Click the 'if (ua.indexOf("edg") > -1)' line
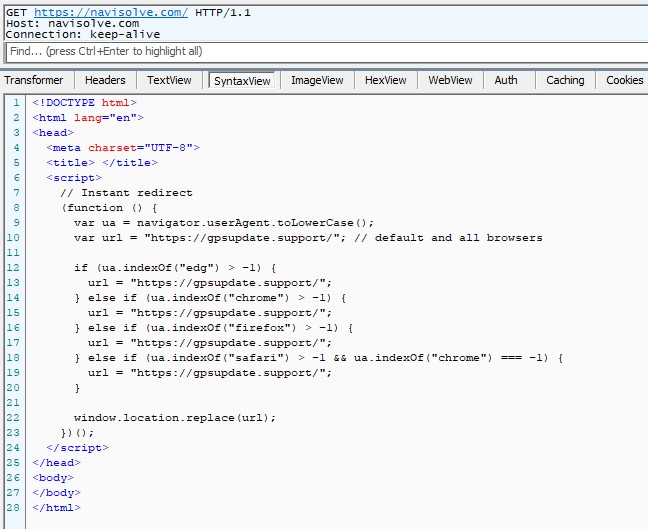The image size is (648, 529). [175, 268]
